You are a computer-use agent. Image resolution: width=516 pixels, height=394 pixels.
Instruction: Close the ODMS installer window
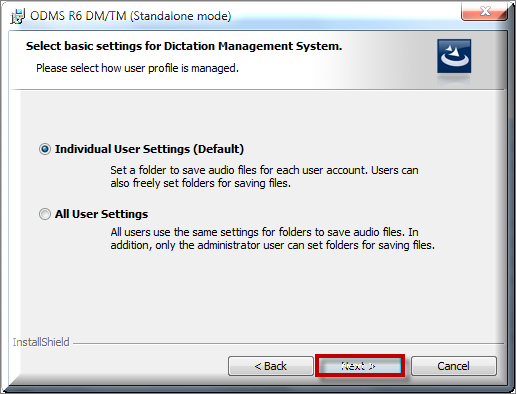point(484,11)
